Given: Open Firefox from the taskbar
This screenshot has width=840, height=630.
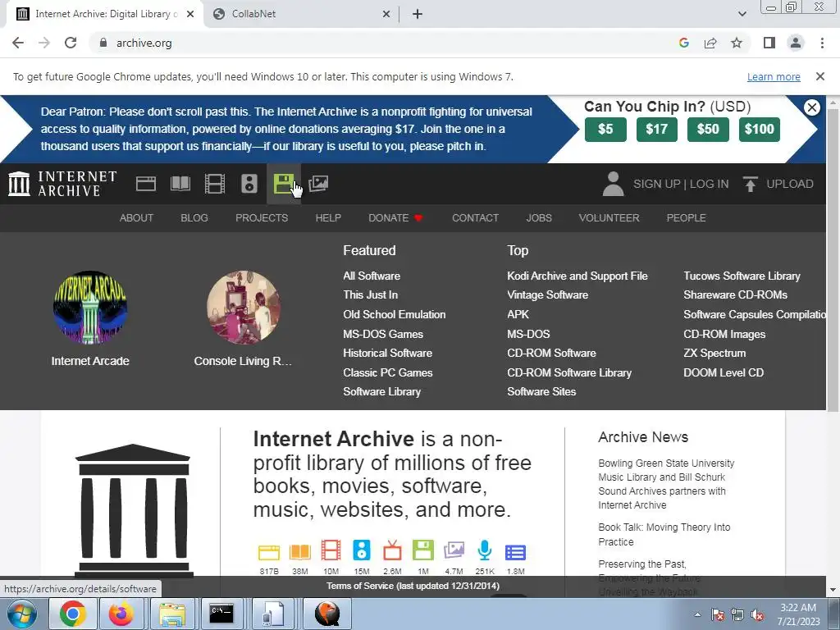Looking at the screenshot, I should click(121, 614).
